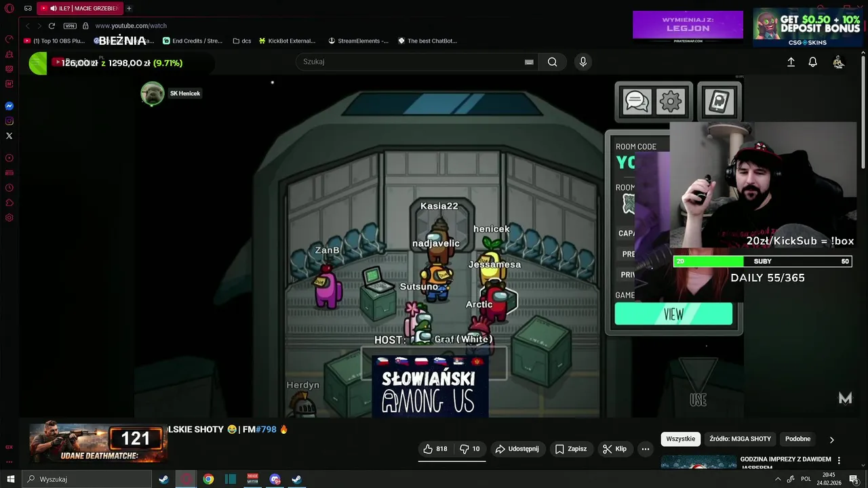
Task: Open a new browser tab
Action: click(x=129, y=8)
